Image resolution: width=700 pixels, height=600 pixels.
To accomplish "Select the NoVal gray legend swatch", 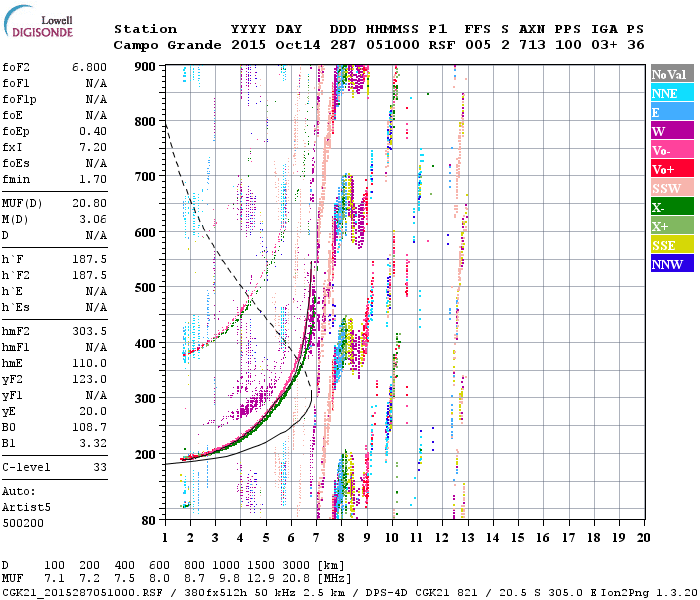I will click(x=672, y=74).
